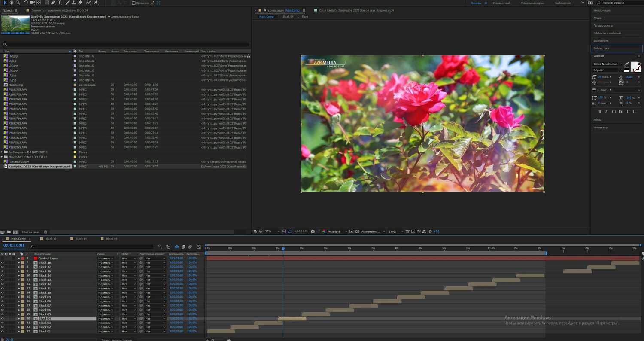
Task: Select the Стандартный workspace
Action: pos(501,3)
